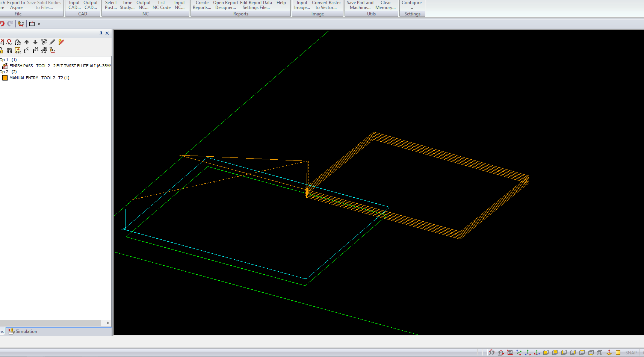Image resolution: width=644 pixels, height=357 pixels.
Task: Click the lightning pencil quick edit icon
Action: tap(61, 42)
